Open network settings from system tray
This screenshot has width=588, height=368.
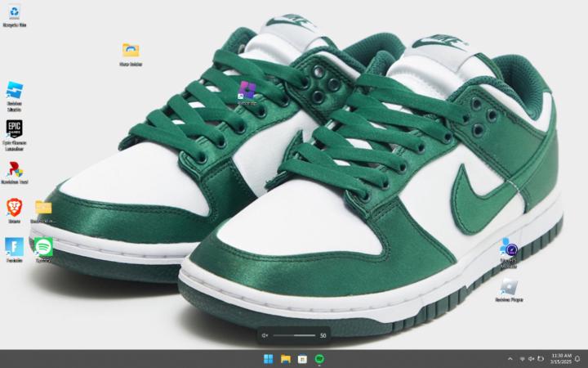[x=522, y=359]
